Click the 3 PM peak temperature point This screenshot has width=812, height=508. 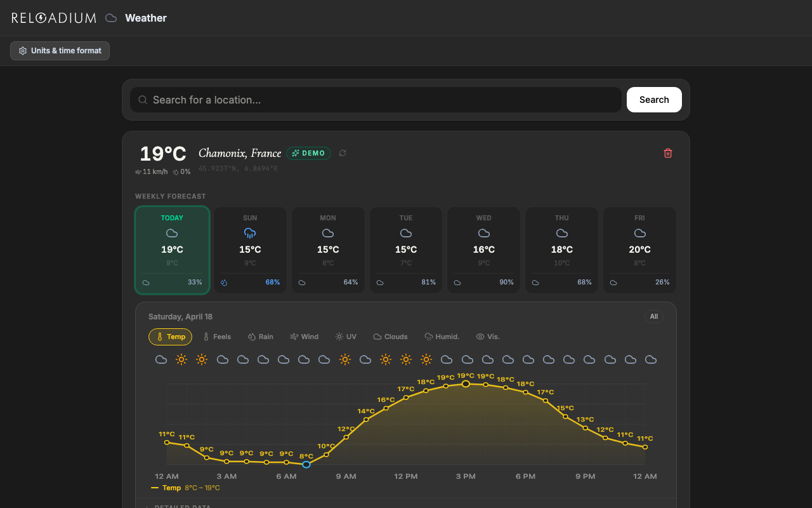(x=466, y=384)
